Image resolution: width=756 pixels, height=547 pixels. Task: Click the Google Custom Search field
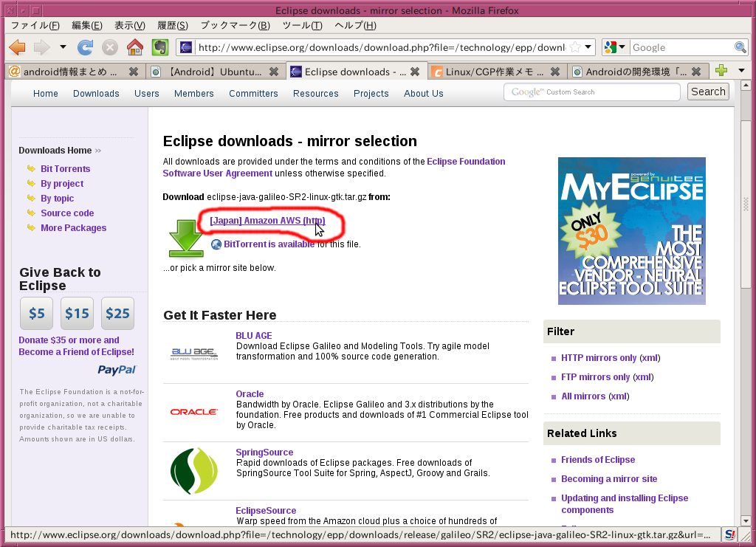(592, 92)
